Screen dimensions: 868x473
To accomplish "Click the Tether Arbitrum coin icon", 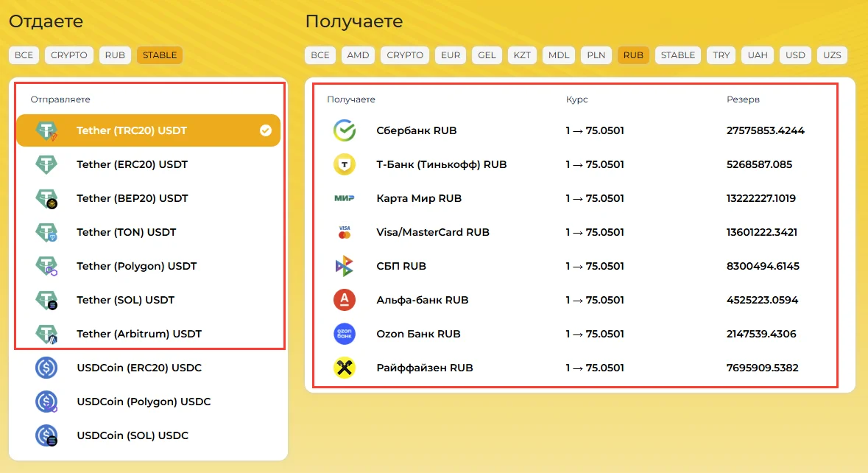I will tap(46, 334).
